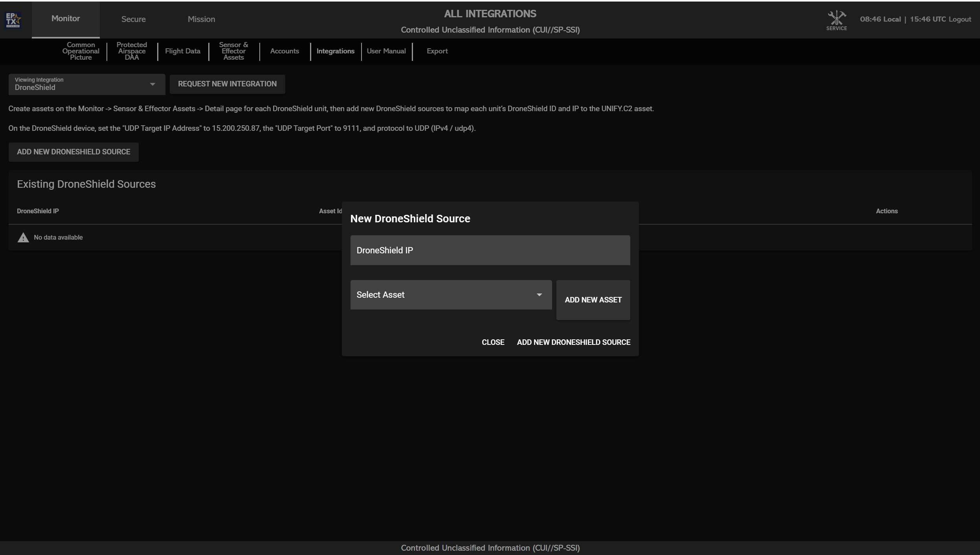The height and width of the screenshot is (555, 980).
Task: Navigate to Sensor & Effector Assets
Action: point(233,51)
